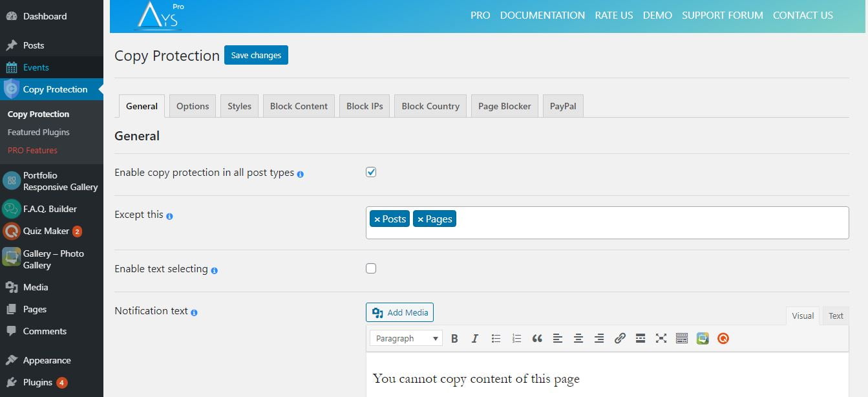Open the PRO link in header
Image resolution: width=868 pixels, height=397 pixels.
tap(480, 15)
